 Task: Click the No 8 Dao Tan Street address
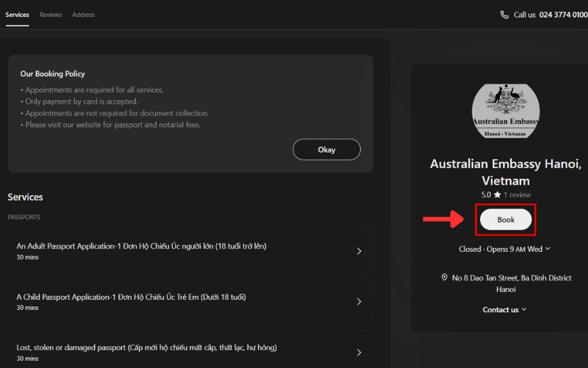[x=512, y=277]
